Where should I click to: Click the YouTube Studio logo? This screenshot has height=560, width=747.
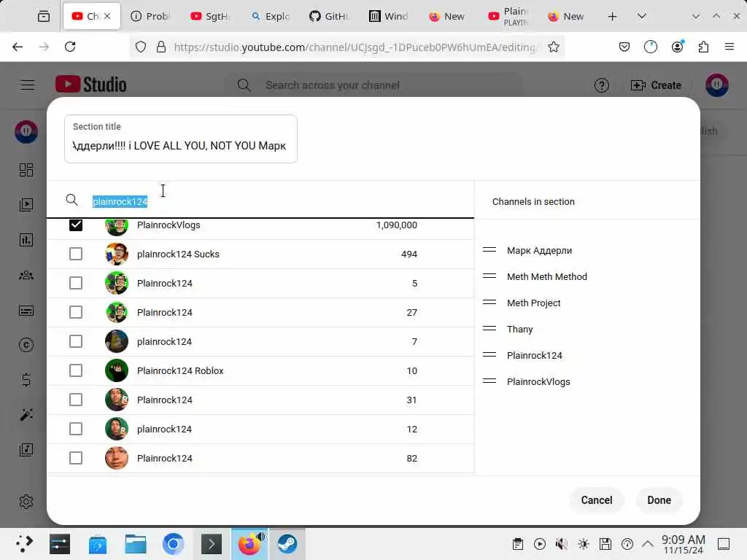[x=91, y=85]
